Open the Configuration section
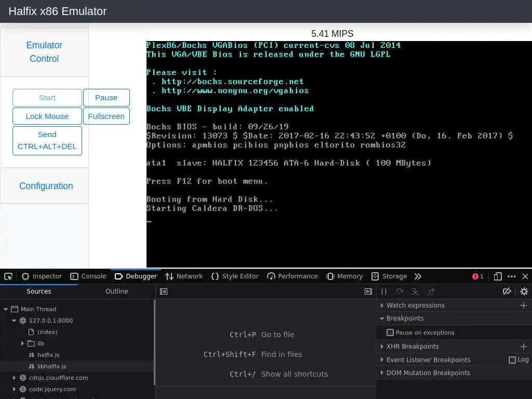532x399 pixels. (x=46, y=186)
